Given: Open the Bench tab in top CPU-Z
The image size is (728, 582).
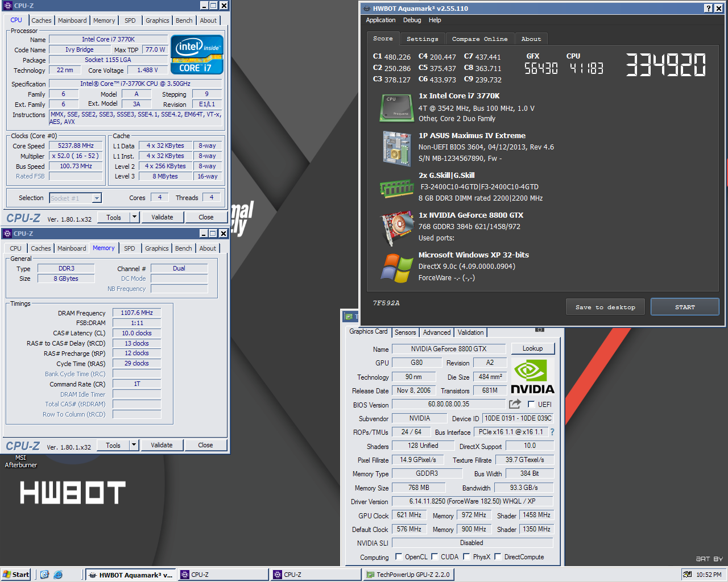Looking at the screenshot, I should click(x=184, y=20).
